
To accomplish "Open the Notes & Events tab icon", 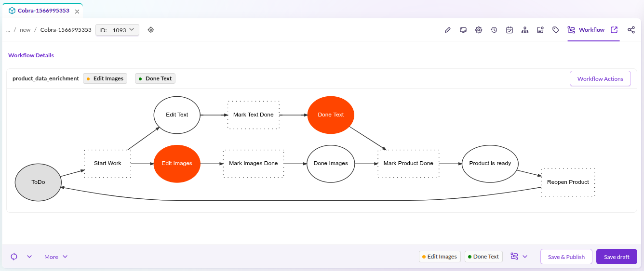I will point(540,30).
